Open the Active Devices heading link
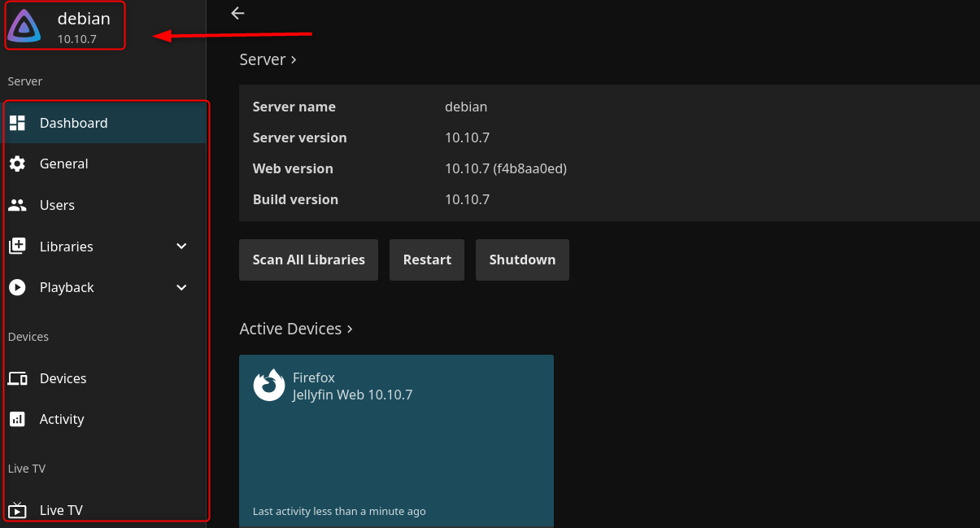This screenshot has height=528, width=980. (x=296, y=329)
